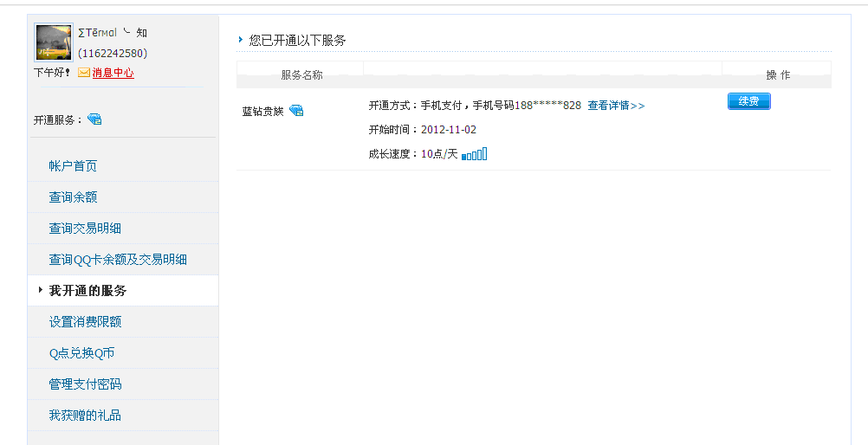Select 查询交易明细 menu item
This screenshot has height=445, width=868.
coord(85,228)
